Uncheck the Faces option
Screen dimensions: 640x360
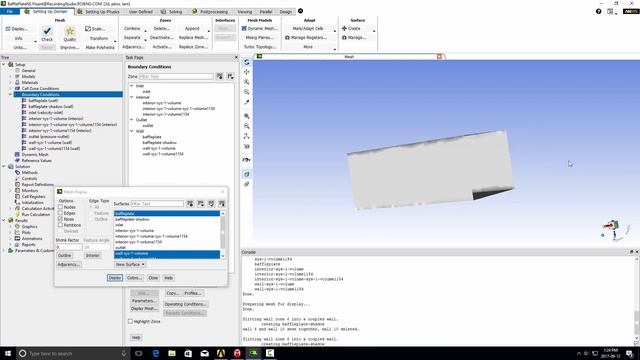tap(60, 219)
